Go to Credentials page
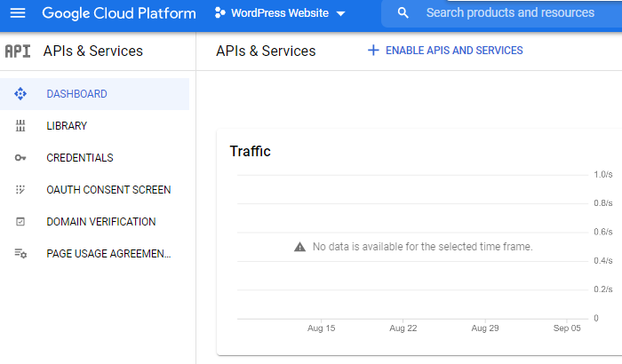622x364 pixels. pyautogui.click(x=95, y=158)
